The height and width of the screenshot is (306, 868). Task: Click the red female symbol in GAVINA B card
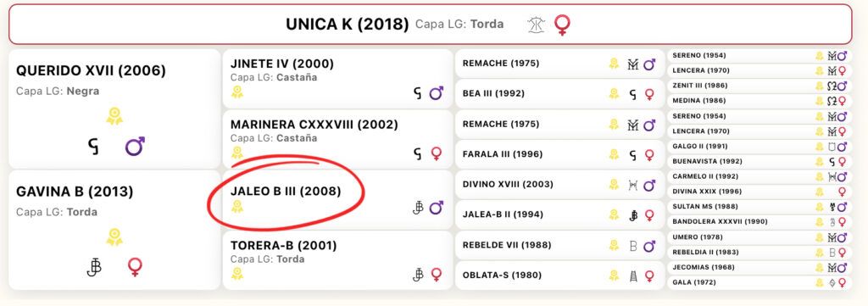point(135,267)
